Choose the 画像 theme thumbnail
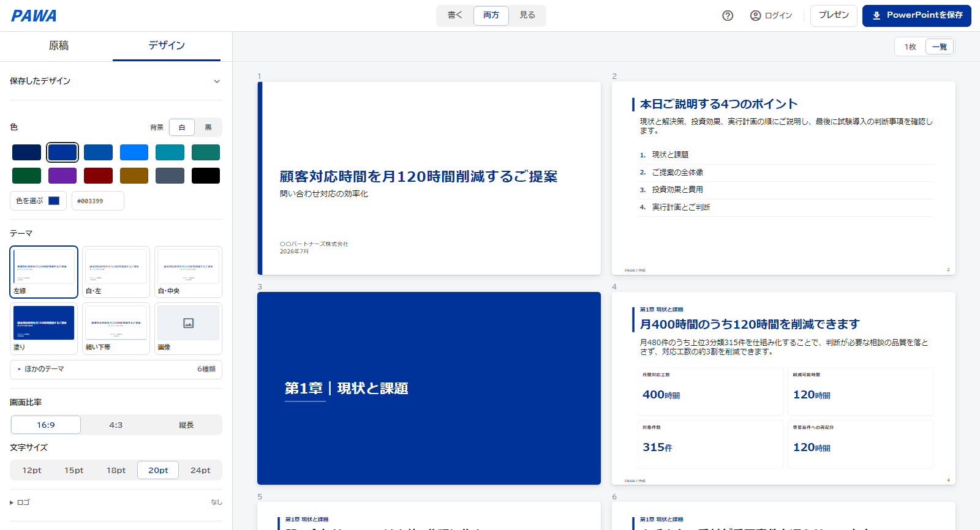 pos(188,329)
